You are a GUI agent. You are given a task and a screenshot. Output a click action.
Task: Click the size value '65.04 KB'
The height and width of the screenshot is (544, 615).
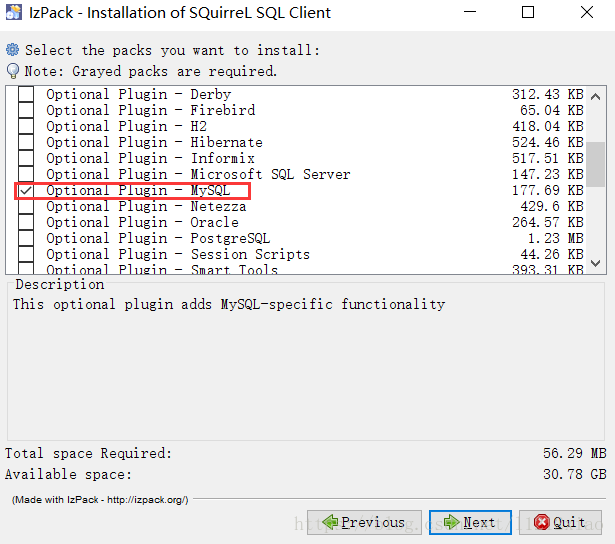[x=552, y=110]
